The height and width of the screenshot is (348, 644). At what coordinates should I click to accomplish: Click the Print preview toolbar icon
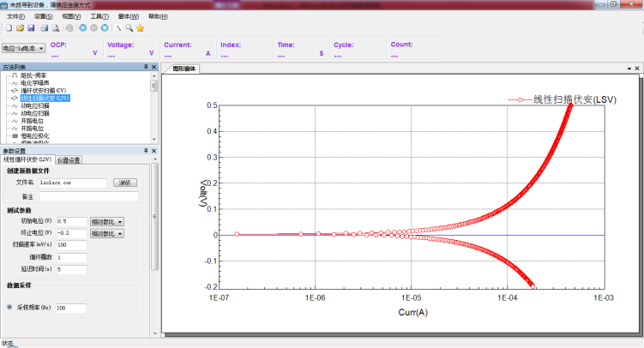[56, 28]
